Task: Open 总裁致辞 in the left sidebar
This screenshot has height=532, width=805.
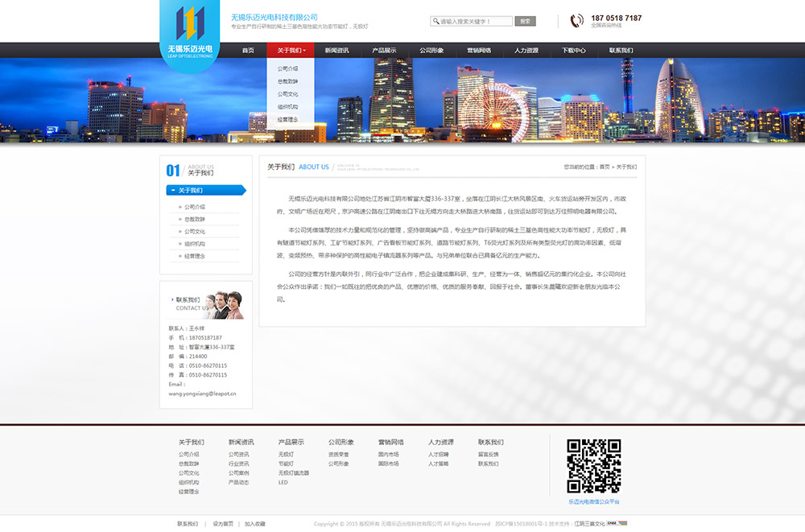Action: tap(195, 219)
